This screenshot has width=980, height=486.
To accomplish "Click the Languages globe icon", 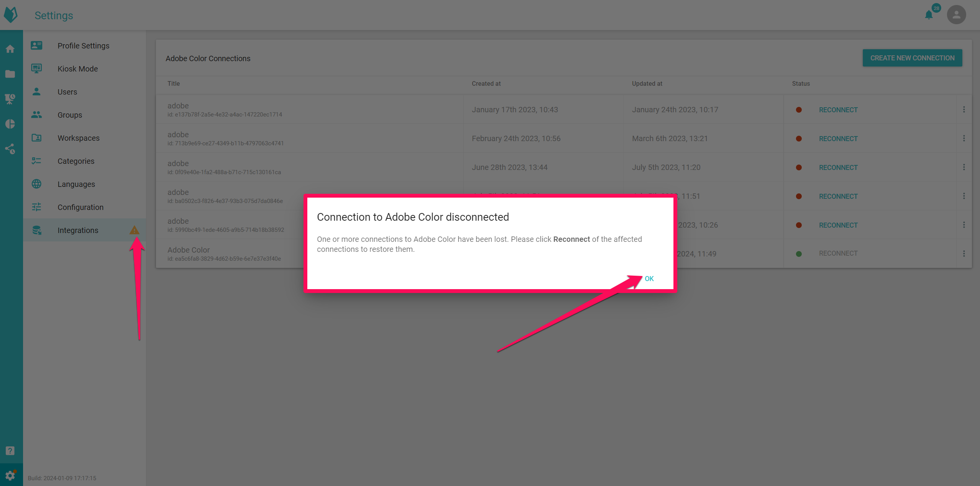I will pos(36,184).
